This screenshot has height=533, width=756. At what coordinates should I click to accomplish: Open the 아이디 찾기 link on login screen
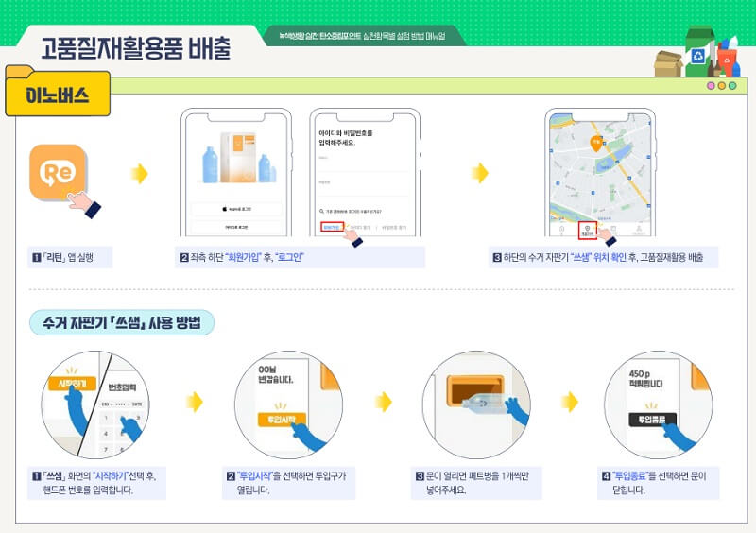point(360,227)
